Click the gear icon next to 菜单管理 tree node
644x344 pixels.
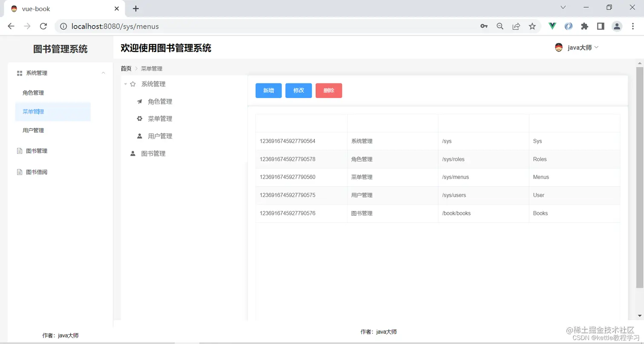(139, 119)
